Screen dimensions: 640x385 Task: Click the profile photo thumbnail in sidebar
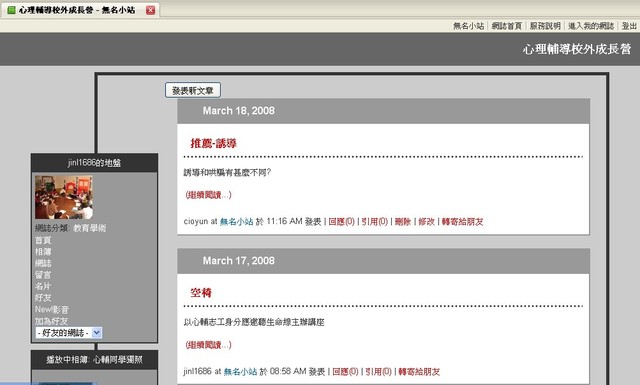(64, 197)
